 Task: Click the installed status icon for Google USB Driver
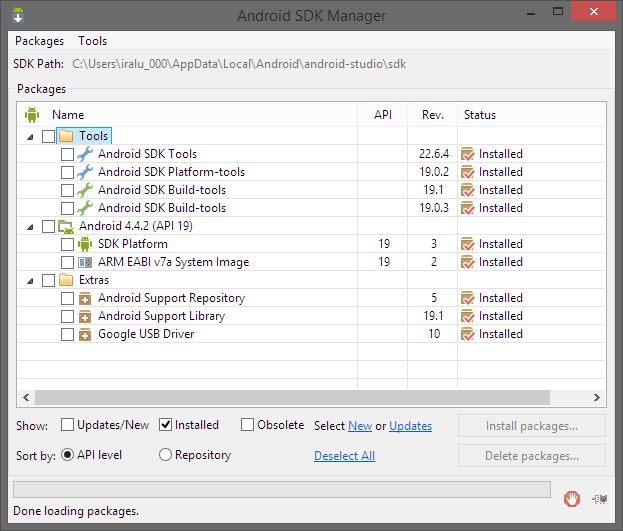coord(467,334)
